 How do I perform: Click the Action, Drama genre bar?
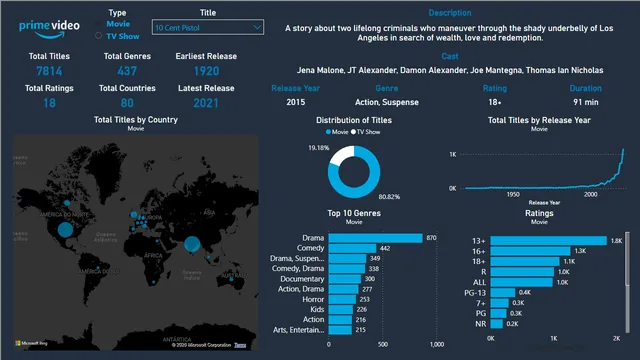(343, 289)
